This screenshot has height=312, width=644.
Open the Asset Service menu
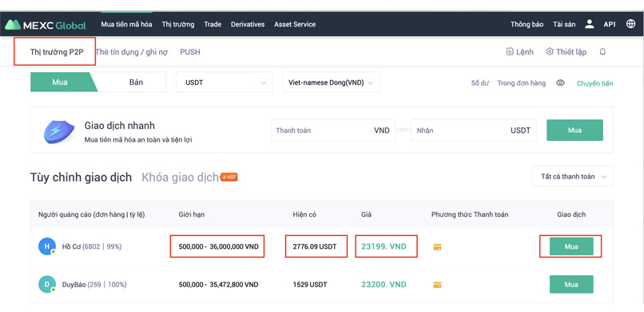(x=295, y=24)
